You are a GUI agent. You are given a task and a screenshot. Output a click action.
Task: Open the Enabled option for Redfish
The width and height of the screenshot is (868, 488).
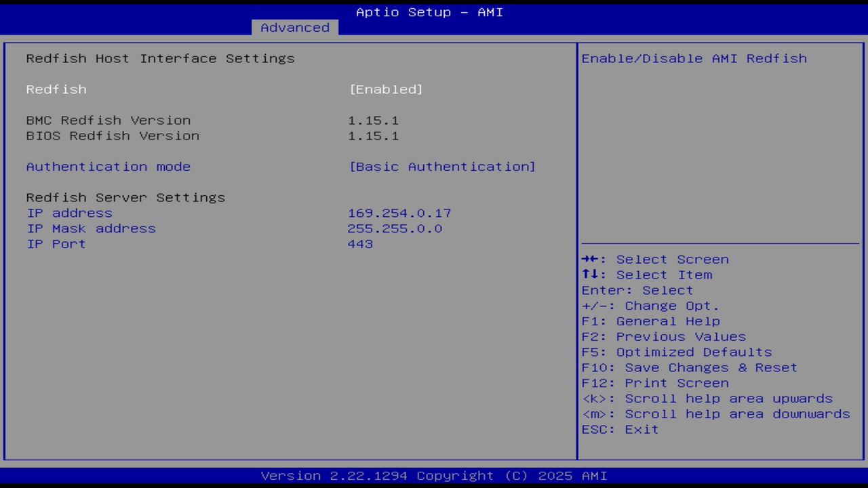(387, 89)
